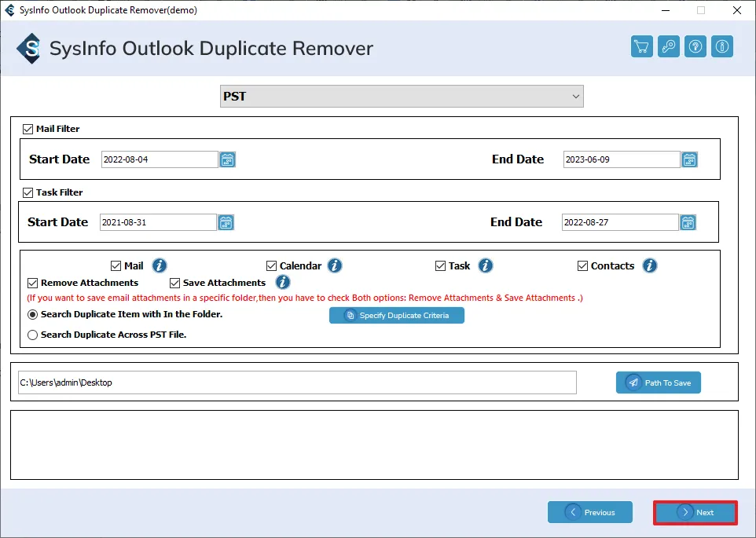Click the Specify Duplicate Criteria button

(x=397, y=315)
